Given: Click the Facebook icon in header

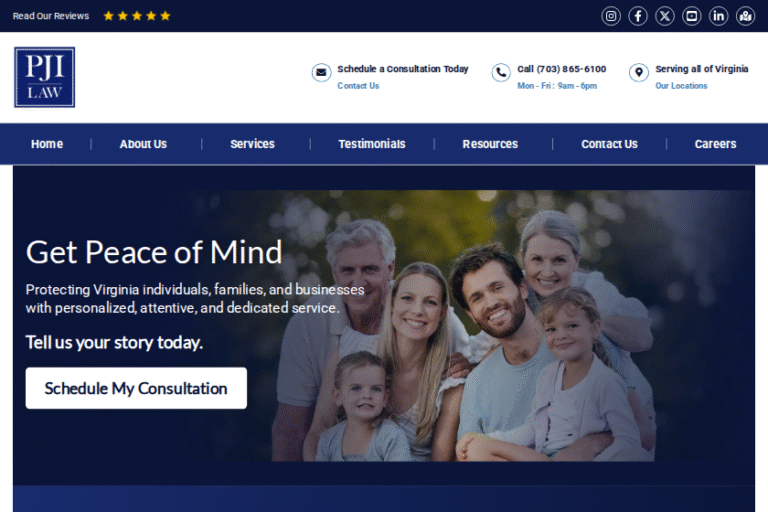Looking at the screenshot, I should (638, 16).
